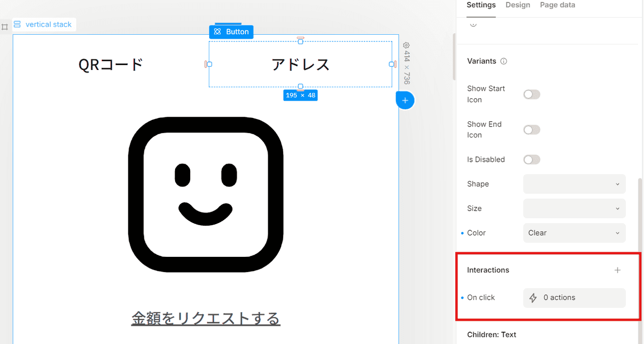The image size is (644, 344).
Task: Click the right resize handle of アドレス button
Action: click(x=392, y=64)
